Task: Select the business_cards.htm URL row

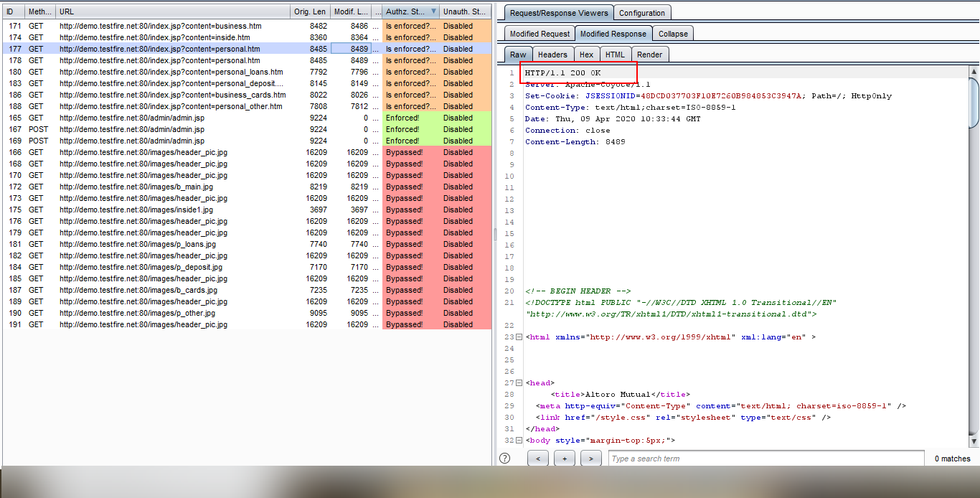Action: pos(248,95)
